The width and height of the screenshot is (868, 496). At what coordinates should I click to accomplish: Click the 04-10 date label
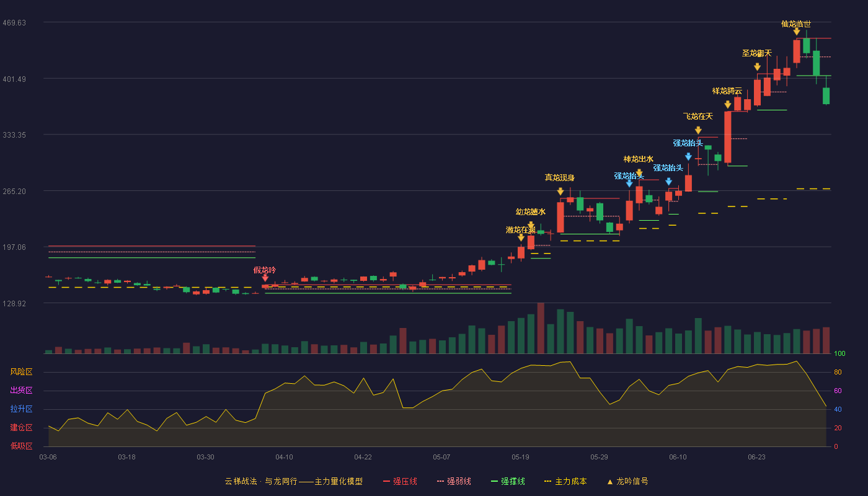284,457
